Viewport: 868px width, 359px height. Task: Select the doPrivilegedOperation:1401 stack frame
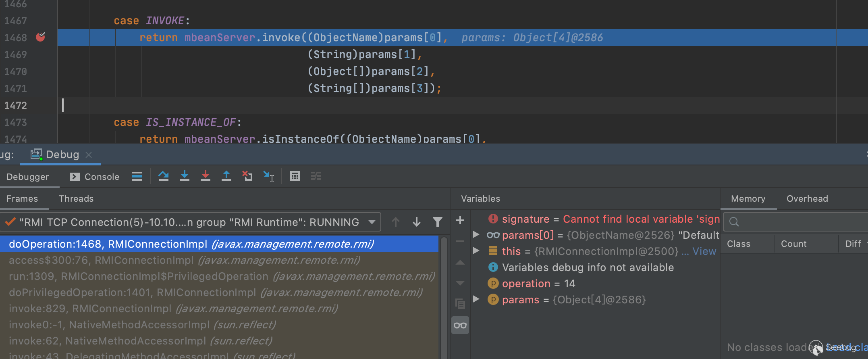click(216, 292)
